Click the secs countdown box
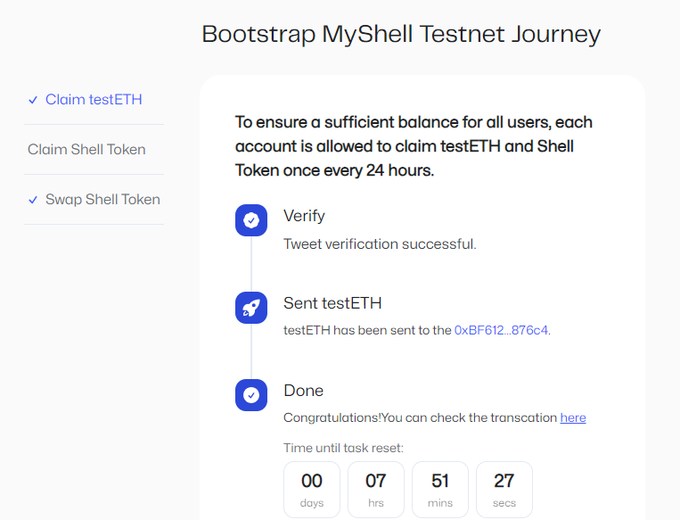 coord(504,489)
